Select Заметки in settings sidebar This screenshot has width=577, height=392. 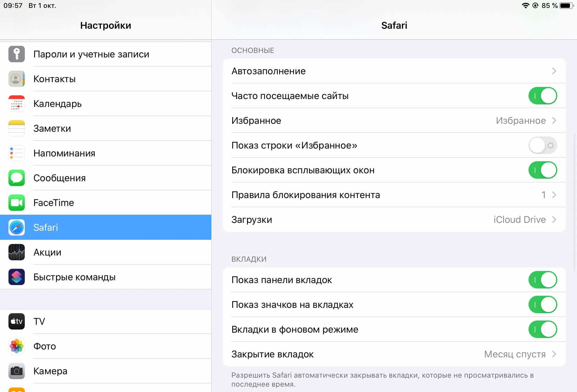tap(106, 128)
